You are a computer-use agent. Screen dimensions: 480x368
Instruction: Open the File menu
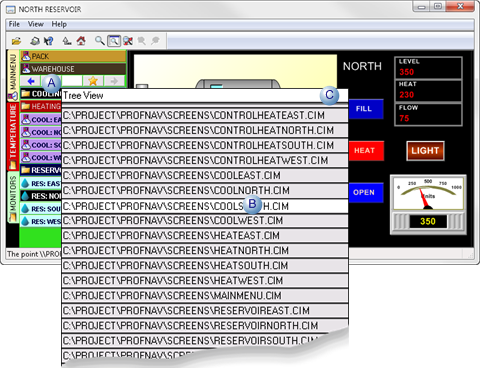14,24
